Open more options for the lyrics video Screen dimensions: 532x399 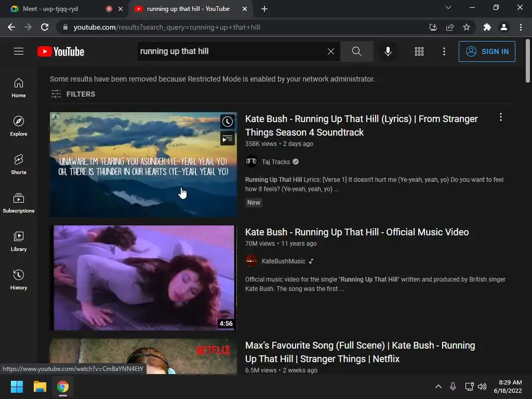point(501,117)
